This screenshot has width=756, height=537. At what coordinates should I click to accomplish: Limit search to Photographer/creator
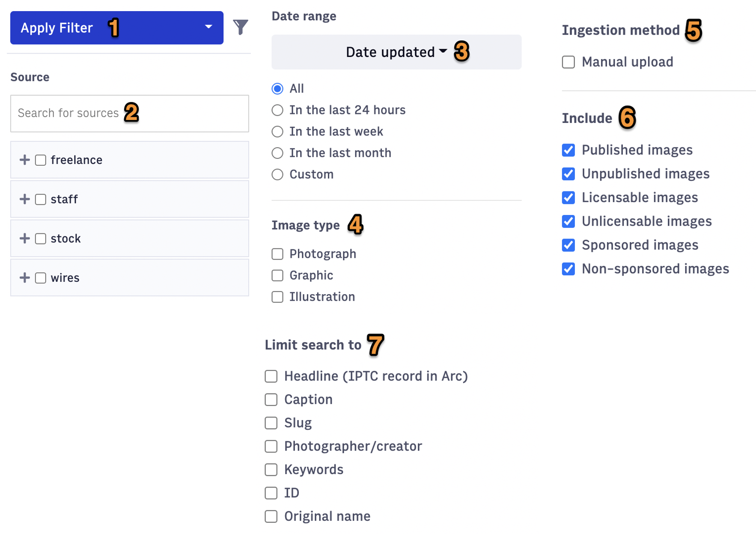(x=271, y=446)
